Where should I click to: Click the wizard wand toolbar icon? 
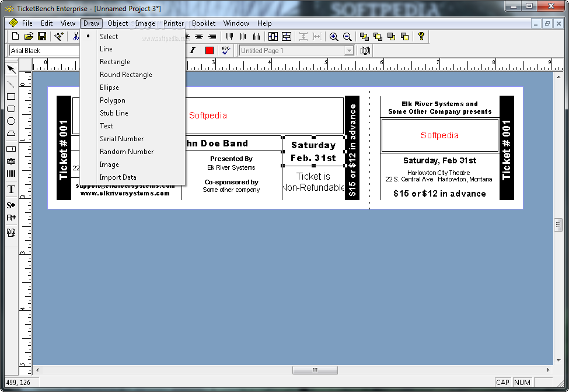click(59, 36)
